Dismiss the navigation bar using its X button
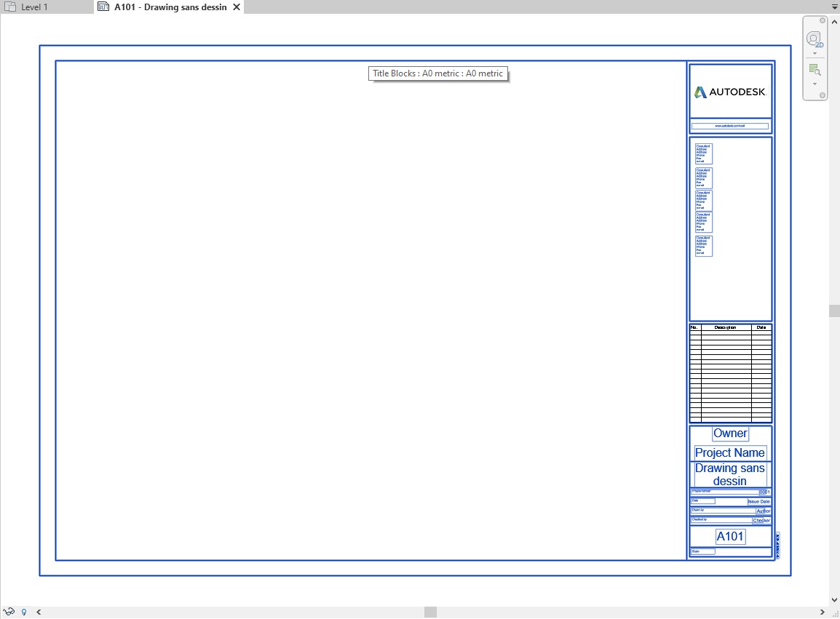Viewport: 840px width, 619px height. pyautogui.click(x=823, y=20)
